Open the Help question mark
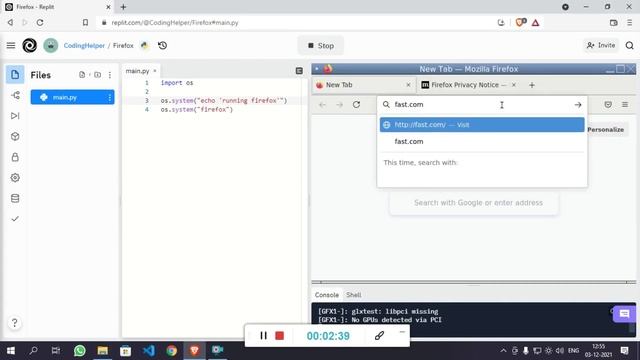The width and height of the screenshot is (640, 360). tap(14, 323)
